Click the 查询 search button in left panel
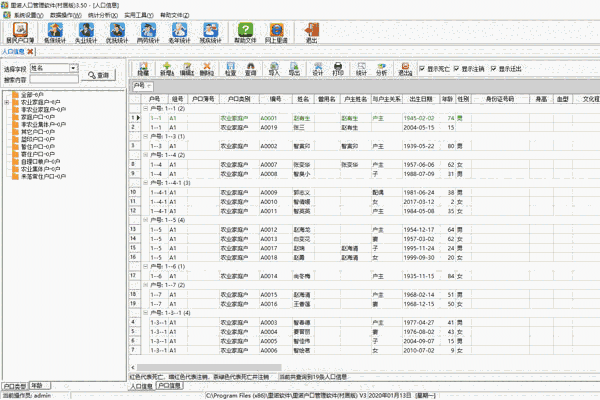This screenshot has width=600, height=400. (100, 75)
